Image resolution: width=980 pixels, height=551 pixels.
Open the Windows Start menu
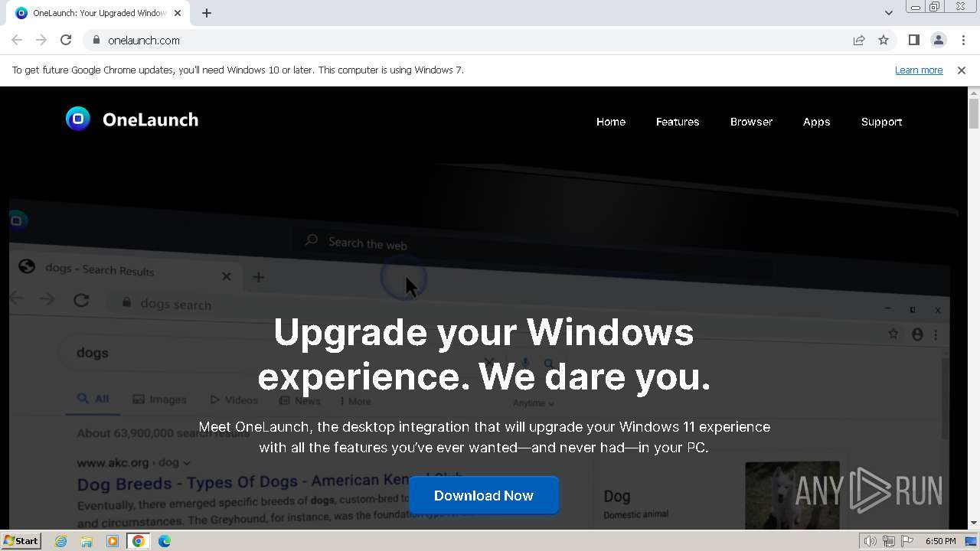pyautogui.click(x=21, y=541)
